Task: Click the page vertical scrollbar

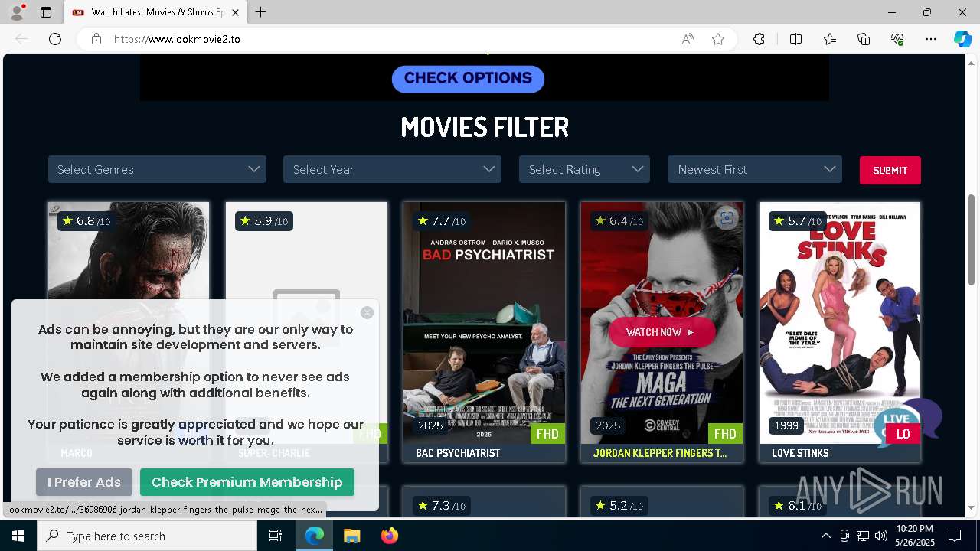Action: click(971, 239)
